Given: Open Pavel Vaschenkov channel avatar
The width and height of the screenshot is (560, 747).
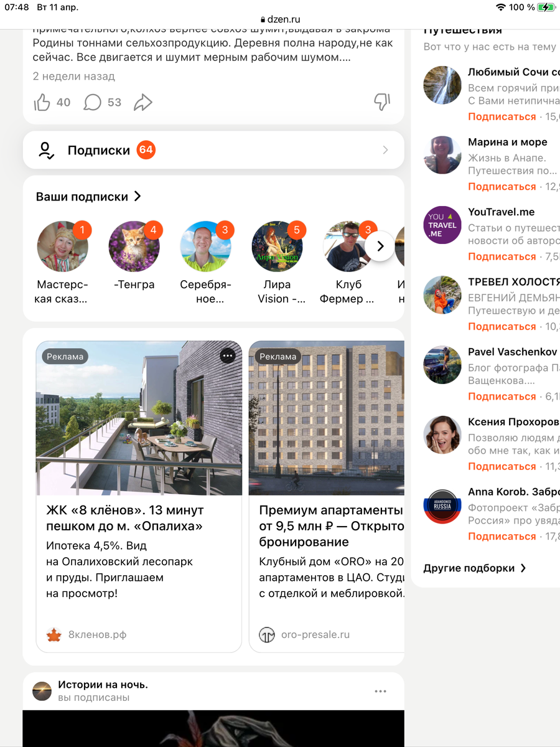Looking at the screenshot, I should pos(442,365).
